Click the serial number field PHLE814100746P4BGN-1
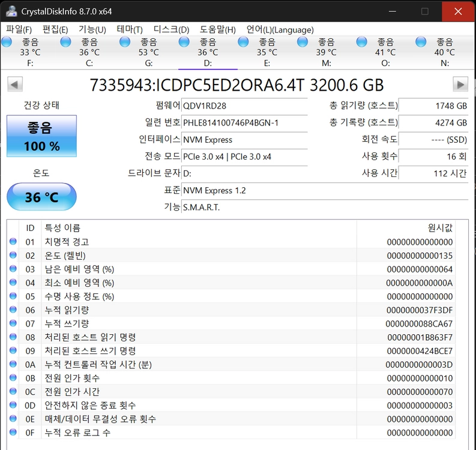The height and width of the screenshot is (450, 476). [244, 122]
